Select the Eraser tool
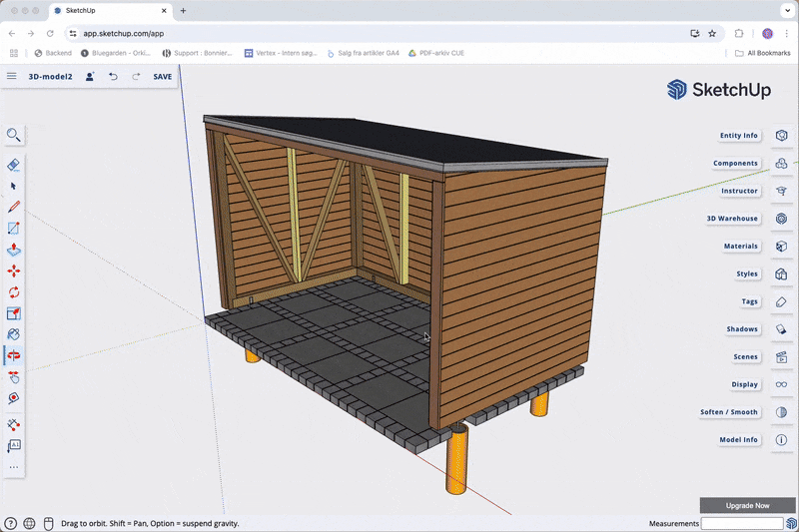The height and width of the screenshot is (532, 799). (x=14, y=165)
